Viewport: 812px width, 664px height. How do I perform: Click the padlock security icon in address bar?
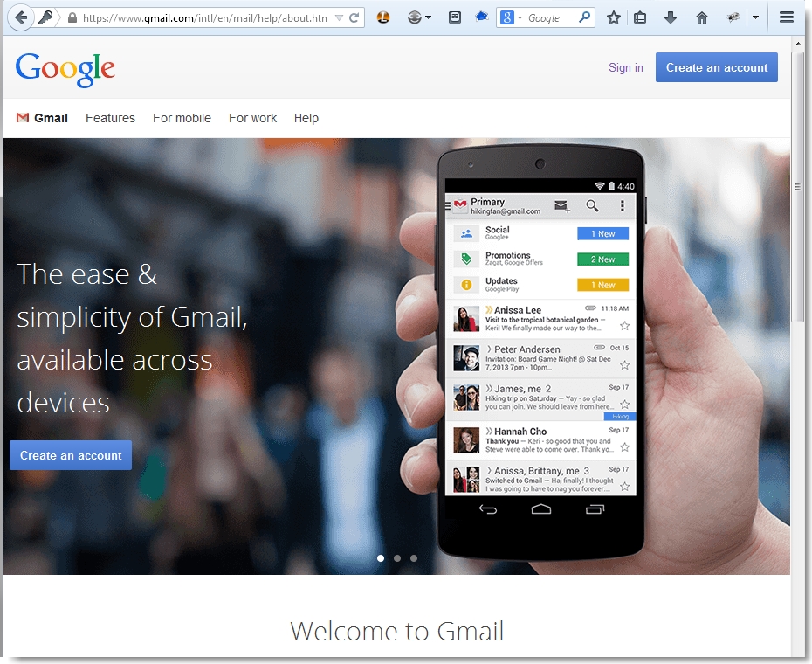(x=72, y=18)
